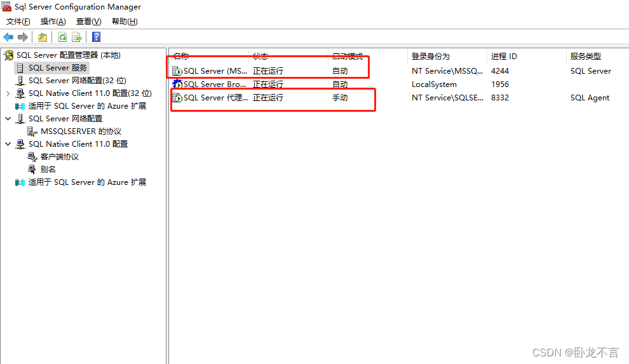Click the first 适用于 SQL Server 的 Azure 扩展 icon
629x364 pixels.
coord(20,106)
